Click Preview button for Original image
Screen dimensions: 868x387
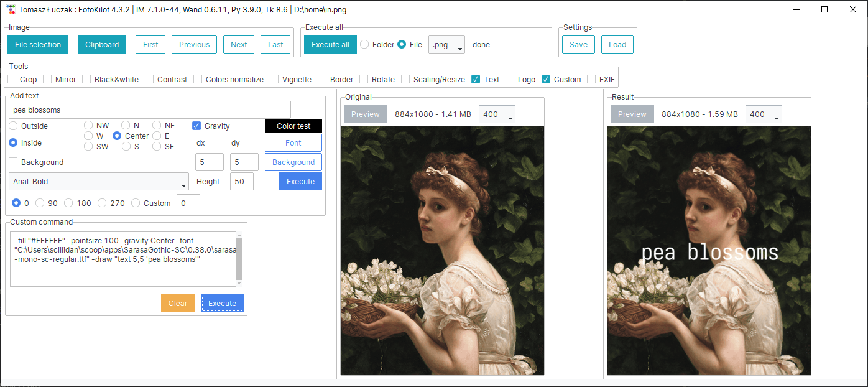point(366,114)
